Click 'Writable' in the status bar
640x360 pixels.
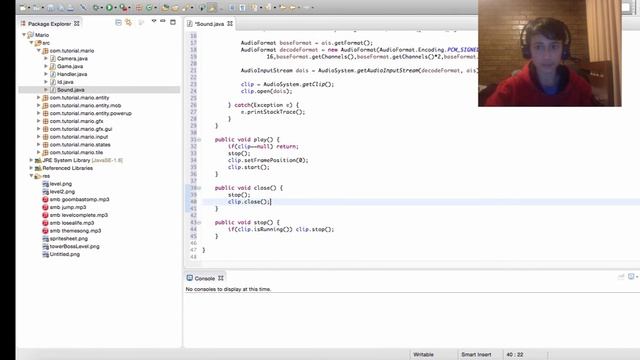pyautogui.click(x=423, y=354)
